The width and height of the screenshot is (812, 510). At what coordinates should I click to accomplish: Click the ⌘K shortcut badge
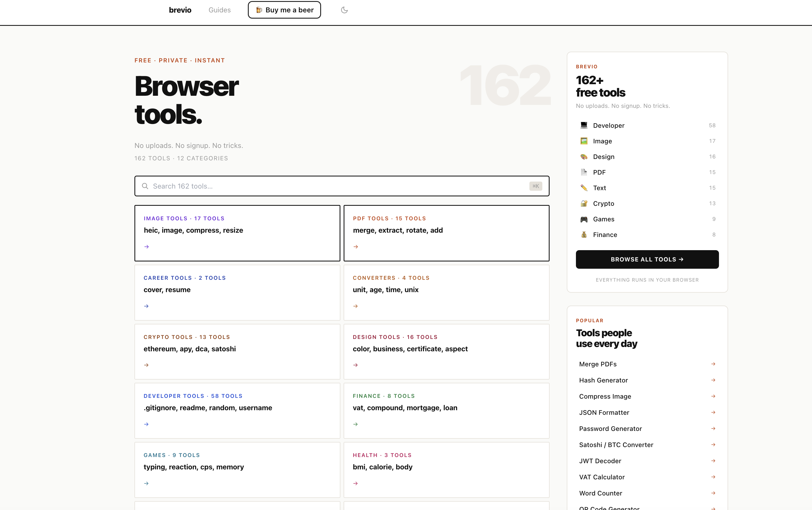pos(536,186)
